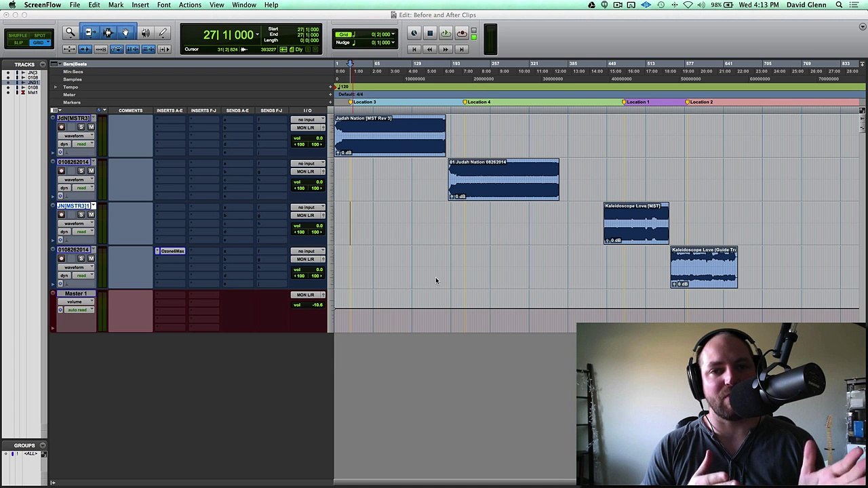Open the File menu

click(x=75, y=5)
